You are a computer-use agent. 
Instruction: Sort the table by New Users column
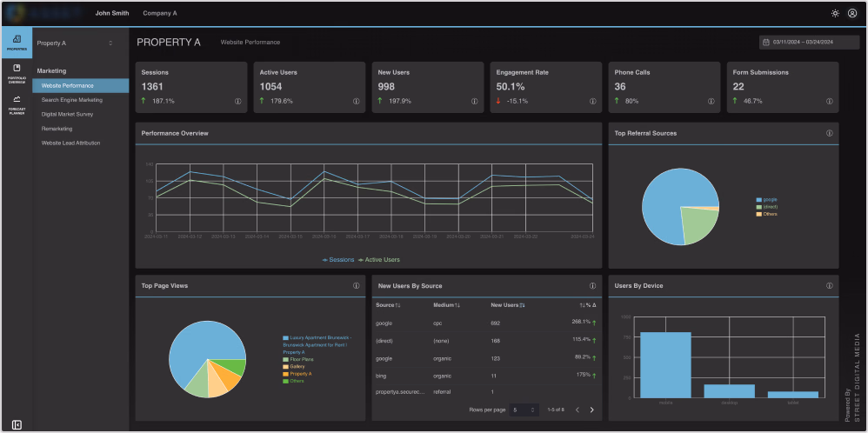click(508, 305)
